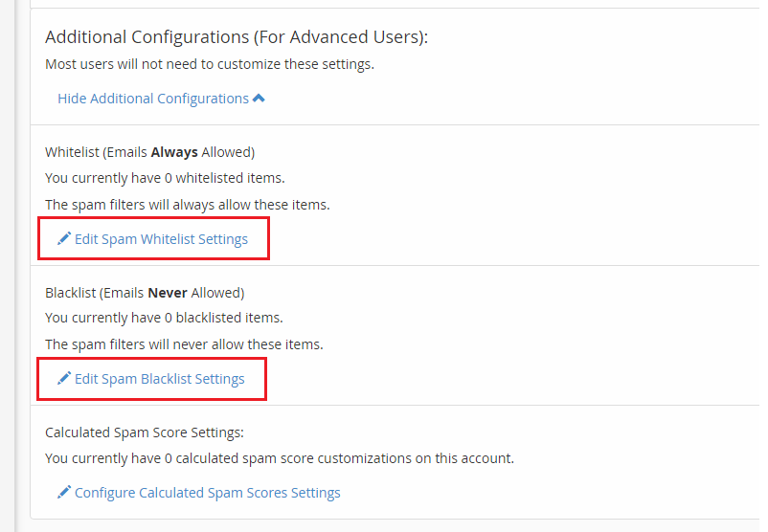Click the Additional Configurations (For Advanced Users) heading
The width and height of the screenshot is (768, 532).
[x=237, y=36]
